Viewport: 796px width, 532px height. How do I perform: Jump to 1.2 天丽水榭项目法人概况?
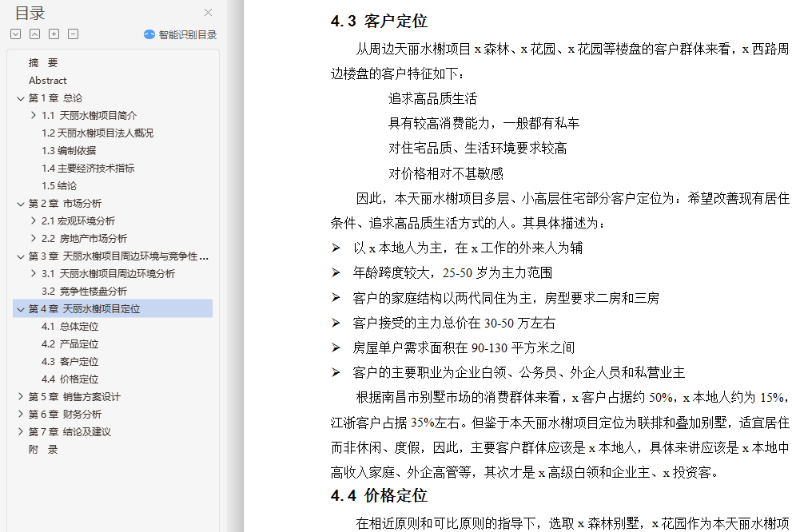tap(98, 133)
